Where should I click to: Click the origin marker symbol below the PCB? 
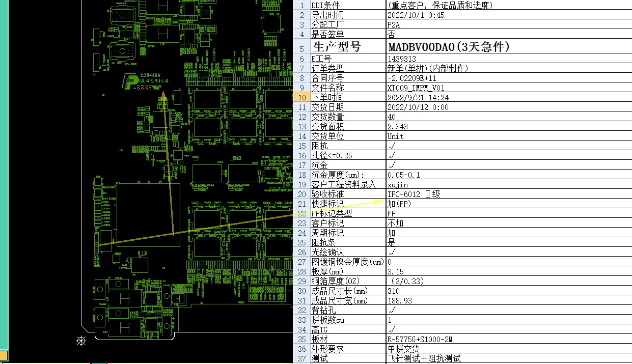coord(81,341)
